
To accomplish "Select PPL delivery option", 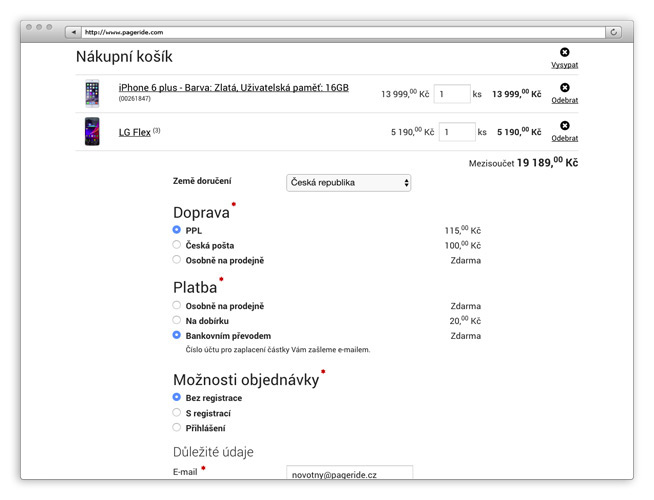I will pyautogui.click(x=177, y=230).
